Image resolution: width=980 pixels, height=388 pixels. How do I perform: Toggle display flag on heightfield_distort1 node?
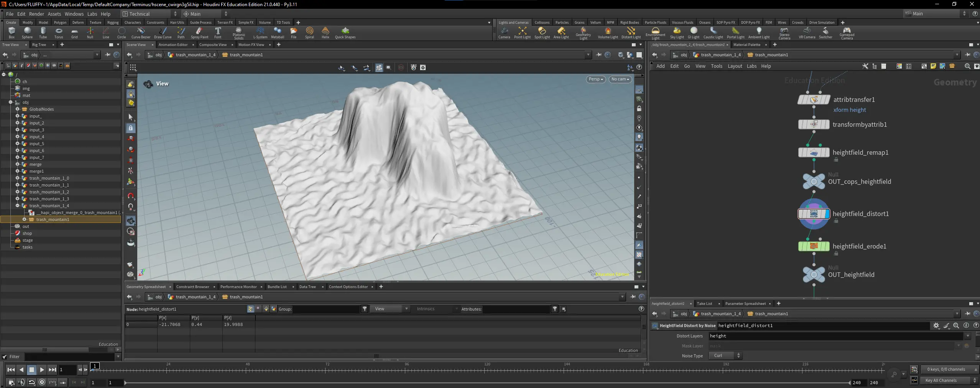[827, 214]
